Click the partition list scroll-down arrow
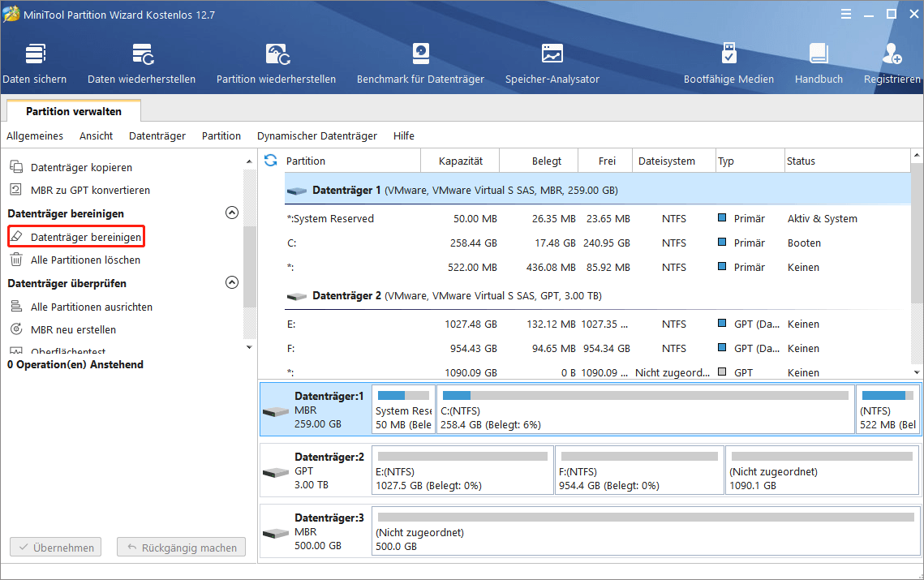The height and width of the screenshot is (580, 924). (917, 372)
